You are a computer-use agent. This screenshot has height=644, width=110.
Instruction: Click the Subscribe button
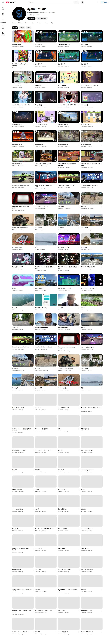click(31, 18)
